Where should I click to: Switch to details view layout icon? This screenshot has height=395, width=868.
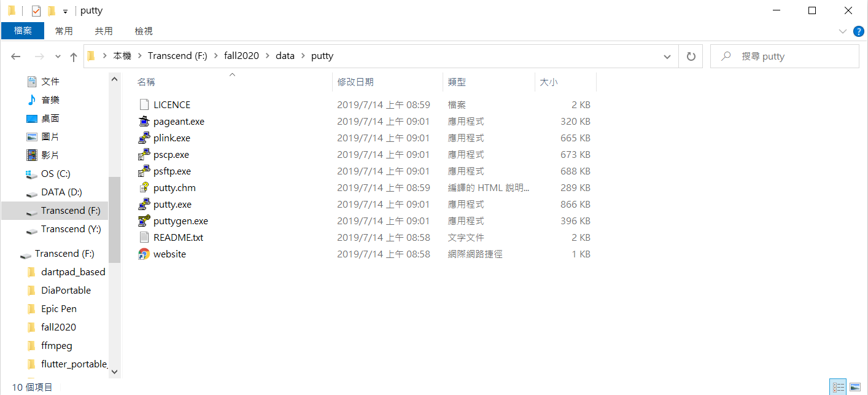[x=838, y=387]
